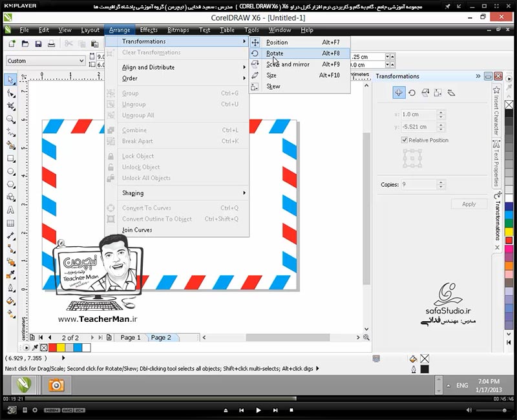The height and width of the screenshot is (420, 517).
Task: Click the Apply button in docker
Action: click(469, 204)
